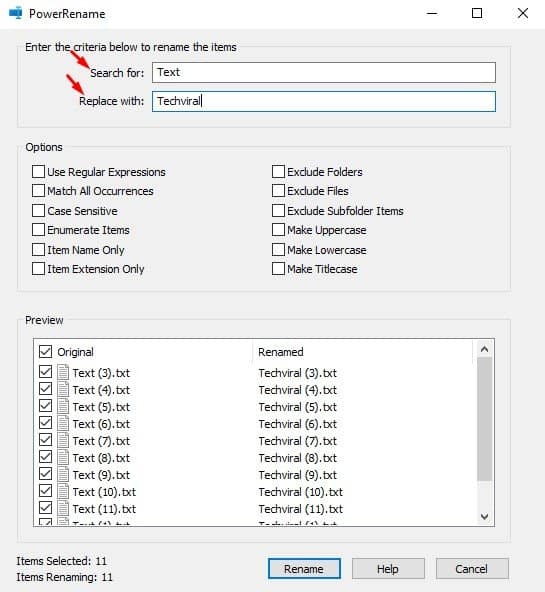This screenshot has height=592, width=545.
Task: Click the Preview list scrollbar thumb
Action: (484, 419)
